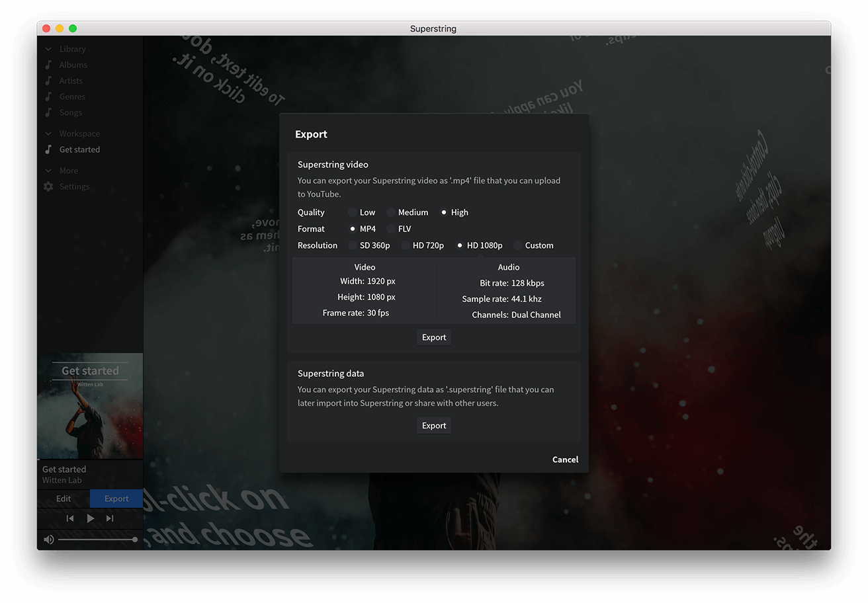Click the music note icon beside Genres
Viewport: 868px width, 603px height.
coord(48,97)
